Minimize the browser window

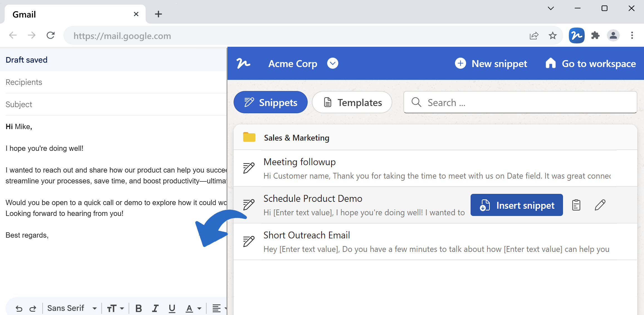tap(577, 8)
